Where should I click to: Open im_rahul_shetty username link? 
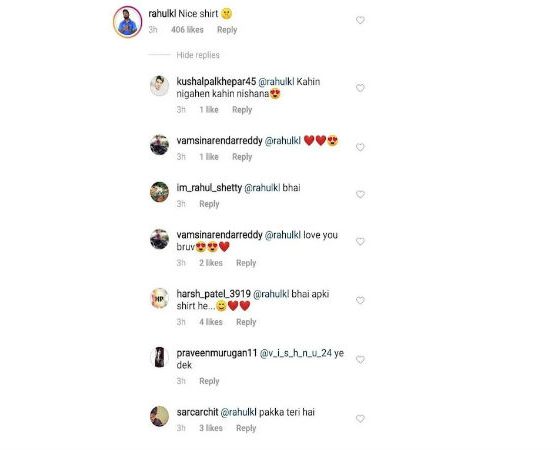(209, 188)
